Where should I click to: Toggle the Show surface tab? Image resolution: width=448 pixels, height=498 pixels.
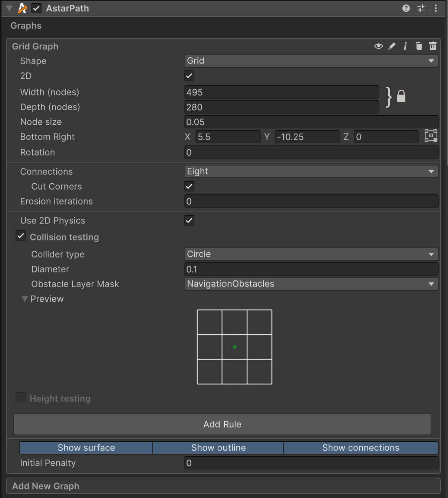86,448
